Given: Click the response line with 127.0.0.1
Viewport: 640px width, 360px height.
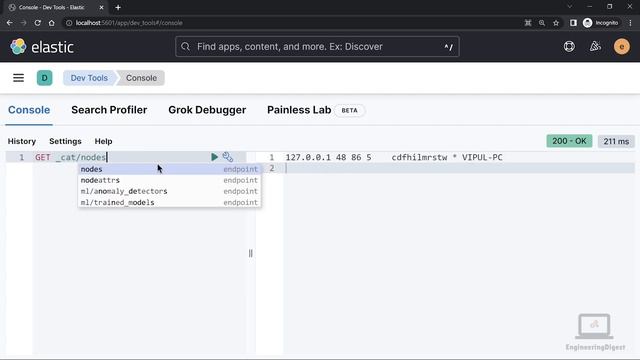Looking at the screenshot, I should [394, 157].
